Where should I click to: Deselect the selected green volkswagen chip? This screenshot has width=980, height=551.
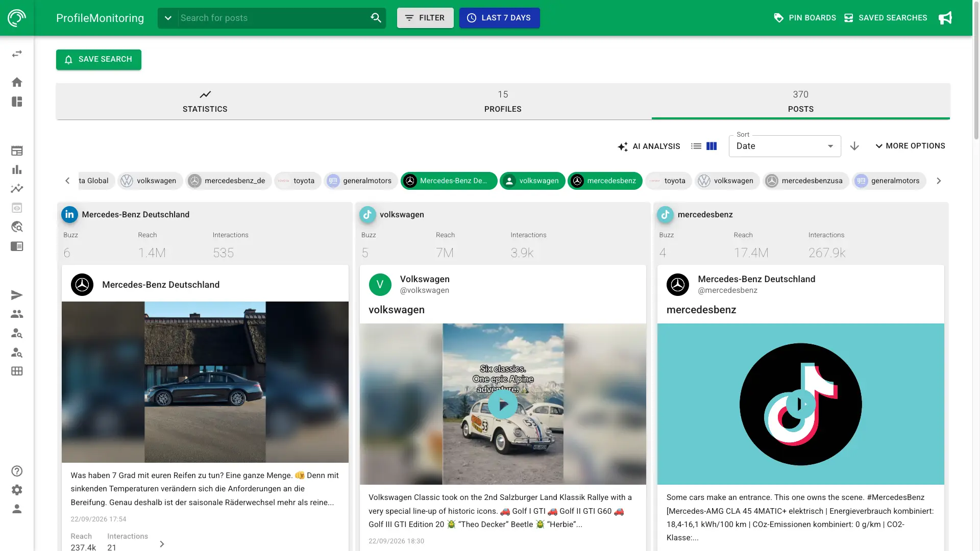tap(532, 181)
